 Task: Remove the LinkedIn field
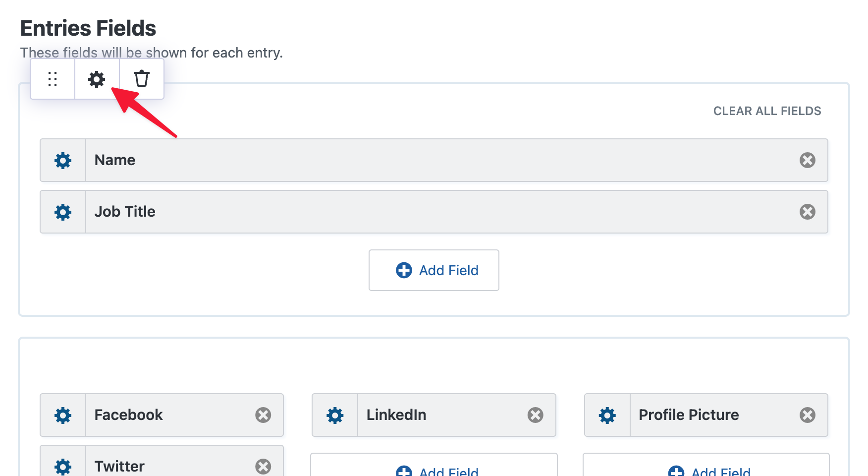[x=536, y=415]
